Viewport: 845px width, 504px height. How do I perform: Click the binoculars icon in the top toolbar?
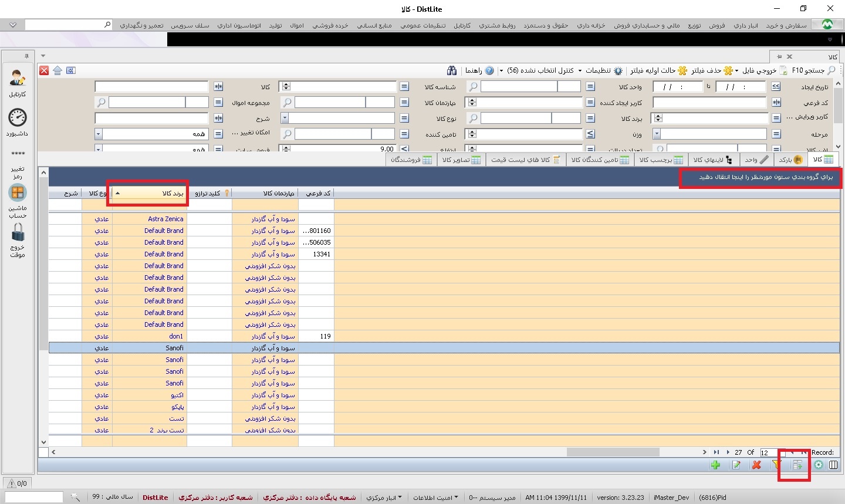[x=451, y=70]
